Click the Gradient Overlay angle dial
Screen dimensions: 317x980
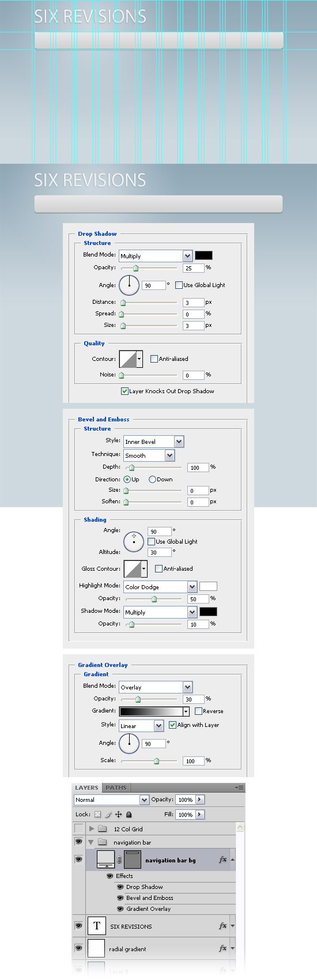tap(129, 743)
